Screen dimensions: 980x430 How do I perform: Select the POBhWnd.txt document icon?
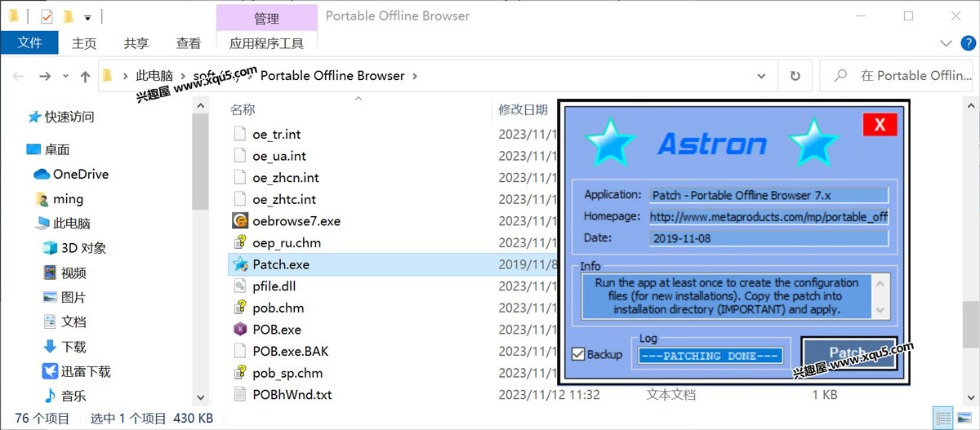click(239, 395)
